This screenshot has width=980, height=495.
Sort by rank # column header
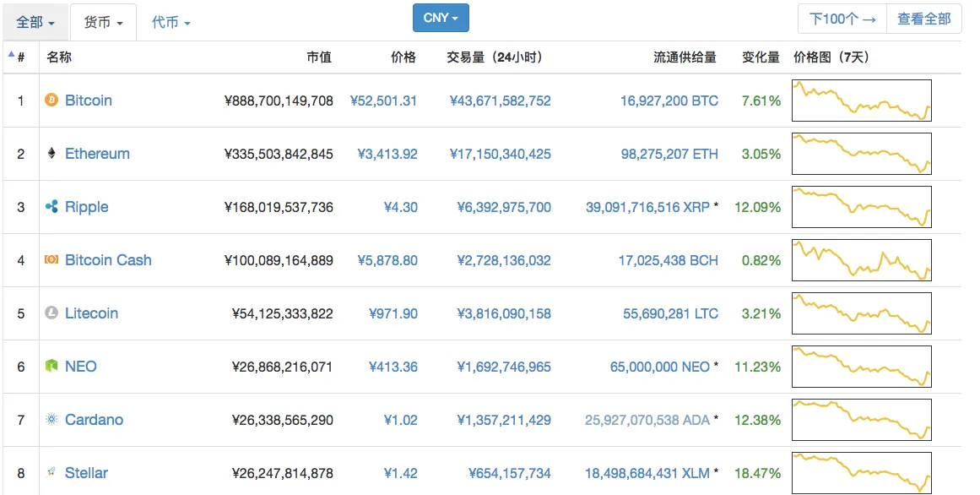point(20,57)
